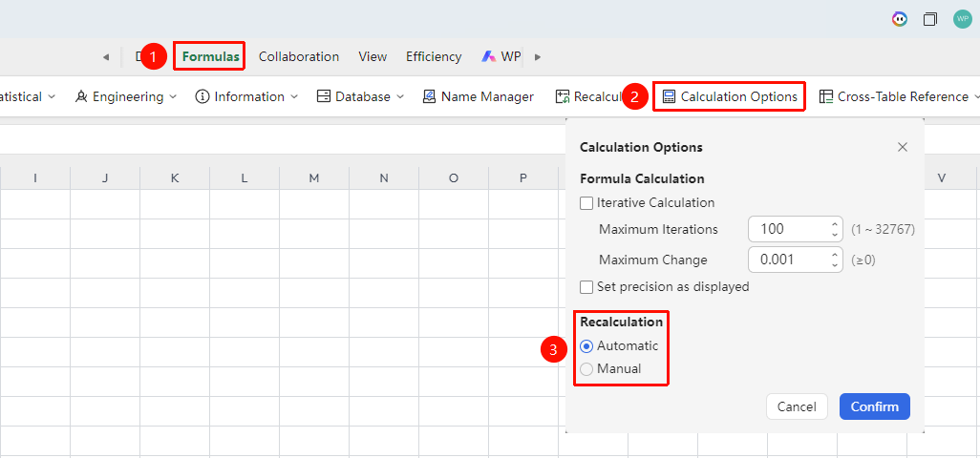Screen dimensions: 980x458
Task: Open the Efficiency tab
Action: coord(434,57)
